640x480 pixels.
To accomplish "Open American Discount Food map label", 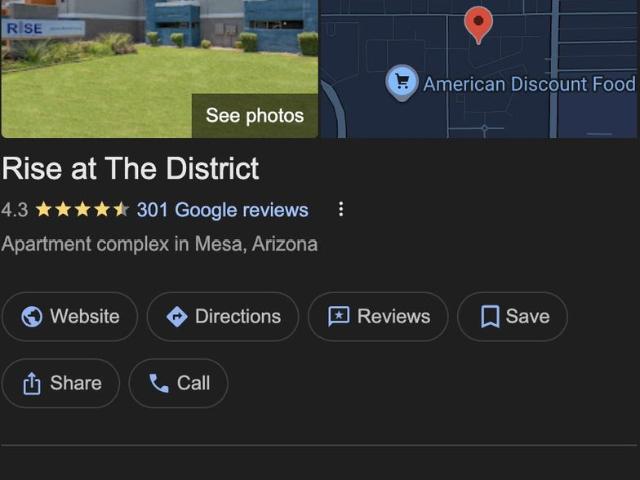I will click(529, 84).
